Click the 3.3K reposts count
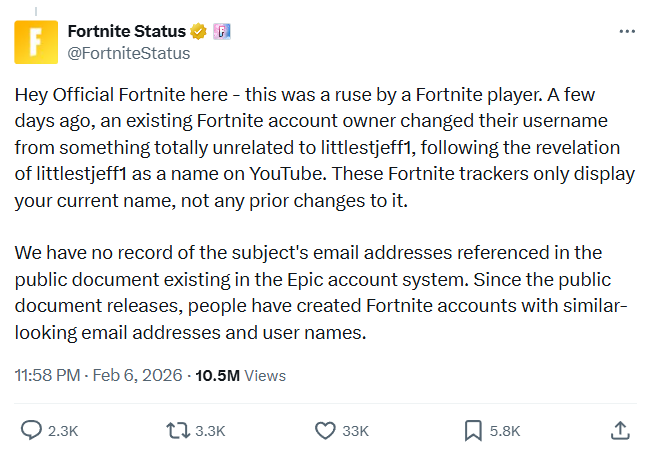 coord(209,431)
